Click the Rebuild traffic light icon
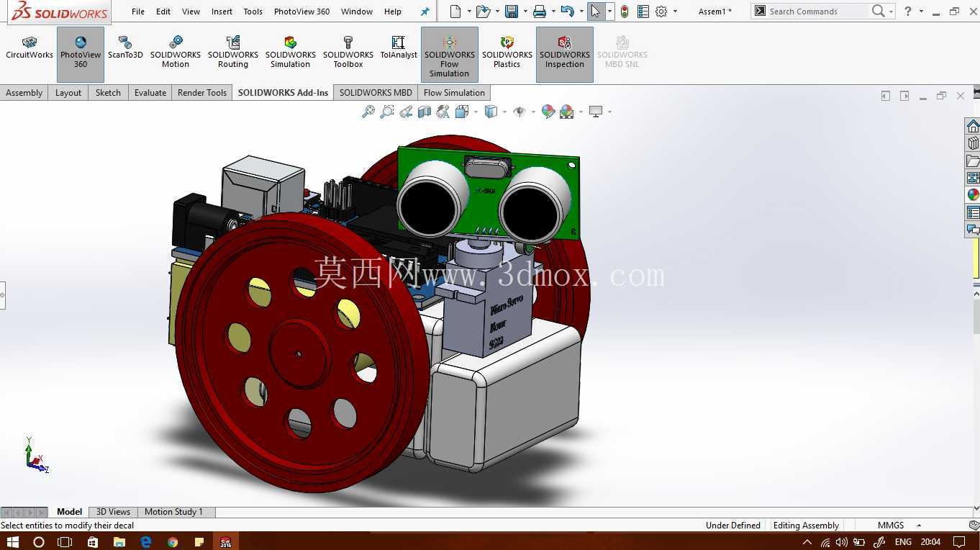The width and height of the screenshot is (980, 550). pyautogui.click(x=625, y=11)
